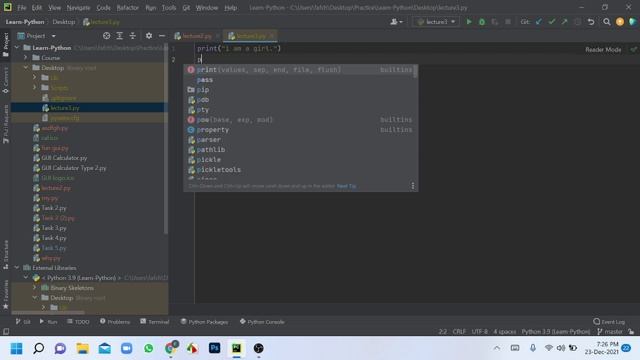The height and width of the screenshot is (360, 640).
Task: Commit changes with green Git checkmark
Action: point(552,22)
